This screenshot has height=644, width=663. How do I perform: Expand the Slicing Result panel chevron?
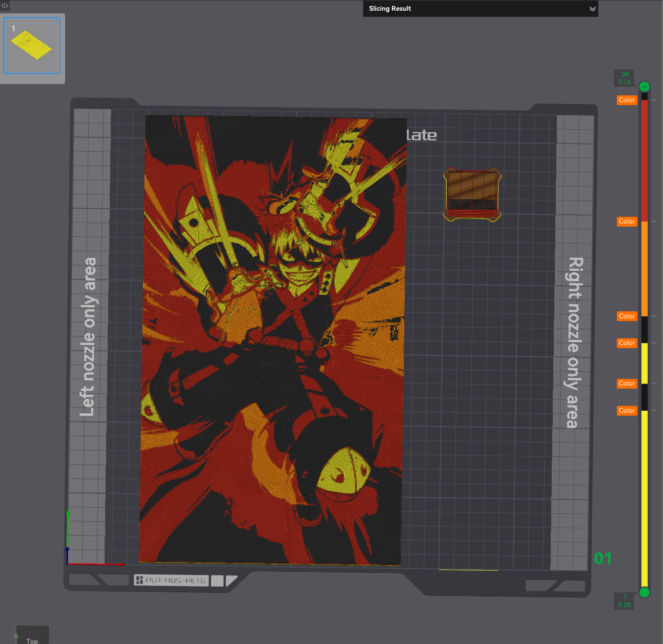pyautogui.click(x=592, y=9)
